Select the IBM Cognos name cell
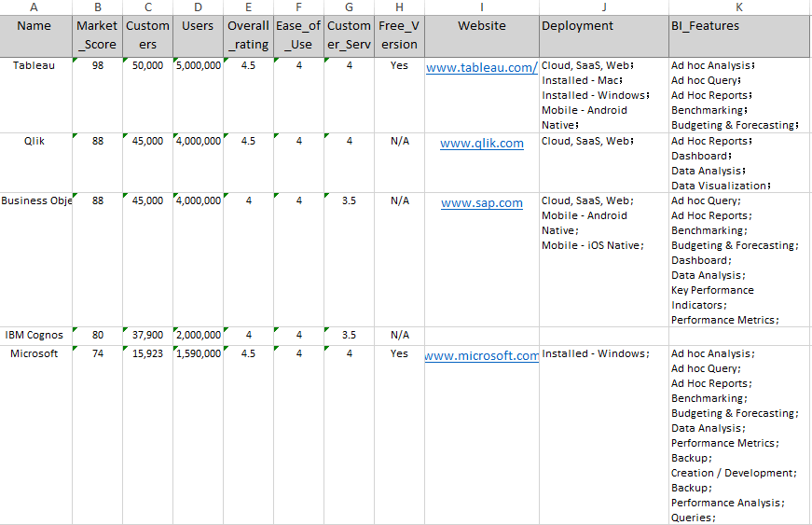This screenshot has height=525, width=812. point(34,335)
